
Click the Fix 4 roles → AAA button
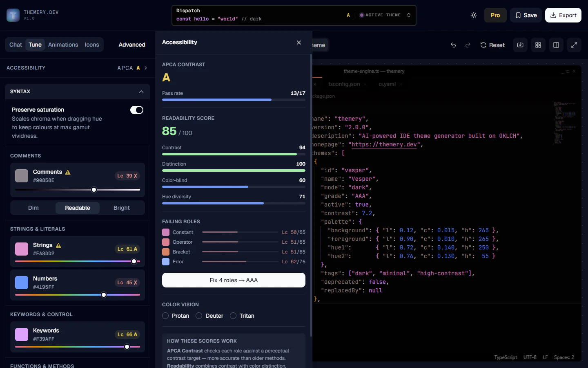[234, 280]
